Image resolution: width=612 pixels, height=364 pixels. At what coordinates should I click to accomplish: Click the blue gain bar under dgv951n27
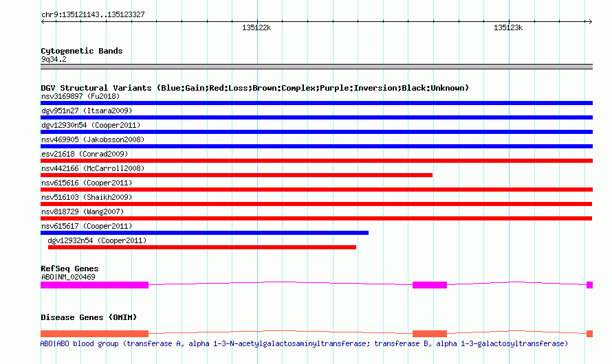[316, 117]
